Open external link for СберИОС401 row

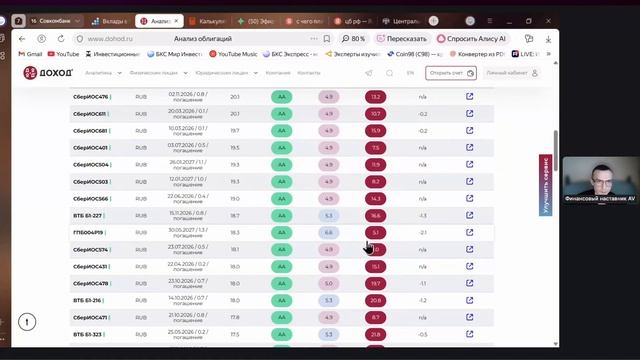click(x=469, y=147)
